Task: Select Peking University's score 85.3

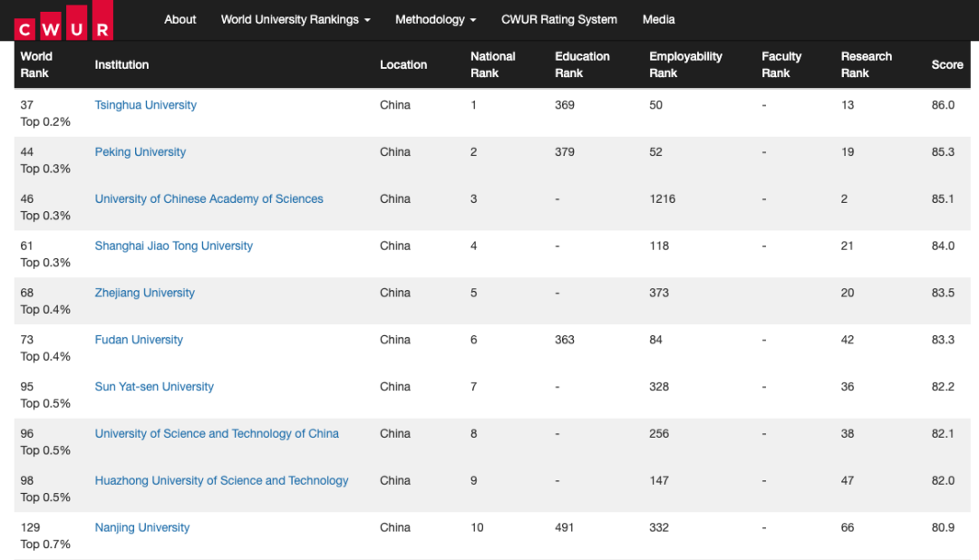Action: [943, 151]
